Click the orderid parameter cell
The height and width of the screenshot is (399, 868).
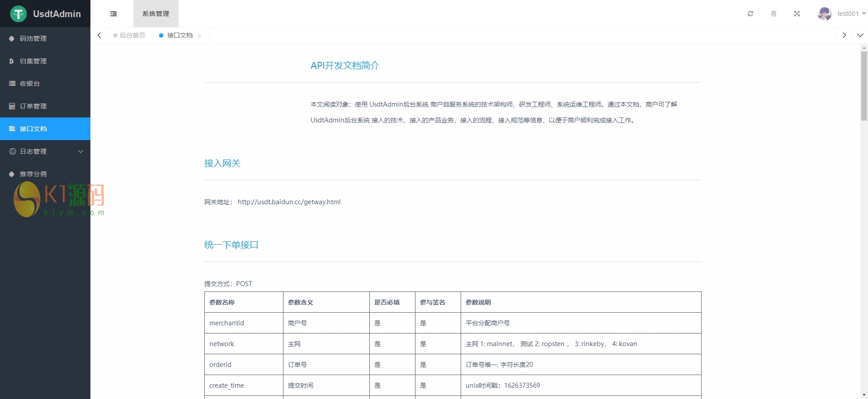(x=244, y=365)
